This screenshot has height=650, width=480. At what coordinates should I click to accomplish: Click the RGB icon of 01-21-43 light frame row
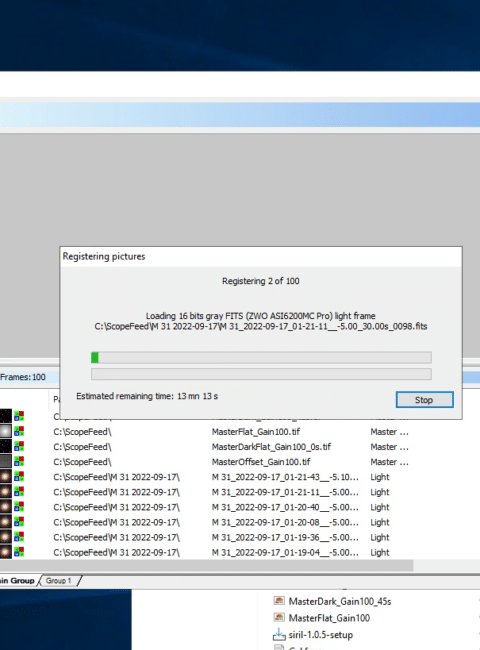pos(19,477)
